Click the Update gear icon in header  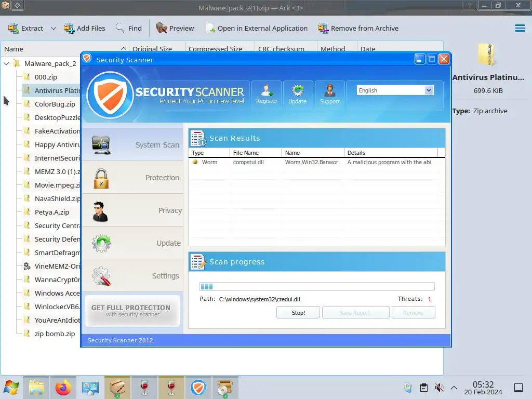point(298,94)
